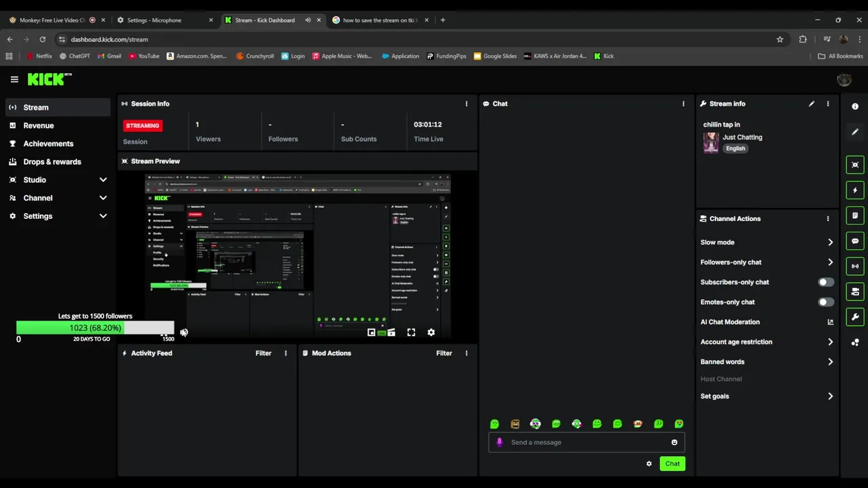The height and width of the screenshot is (488, 868).
Task: Open the emoji picker in the chat box
Action: [674, 443]
